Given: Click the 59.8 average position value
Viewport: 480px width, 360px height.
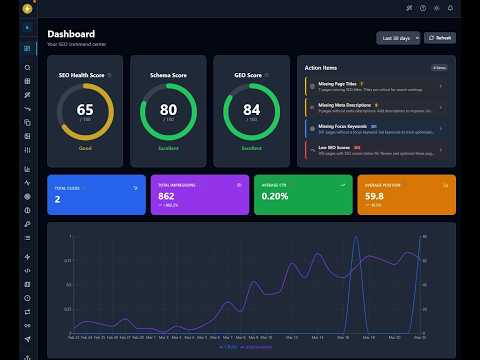Looking at the screenshot, I should 374,196.
